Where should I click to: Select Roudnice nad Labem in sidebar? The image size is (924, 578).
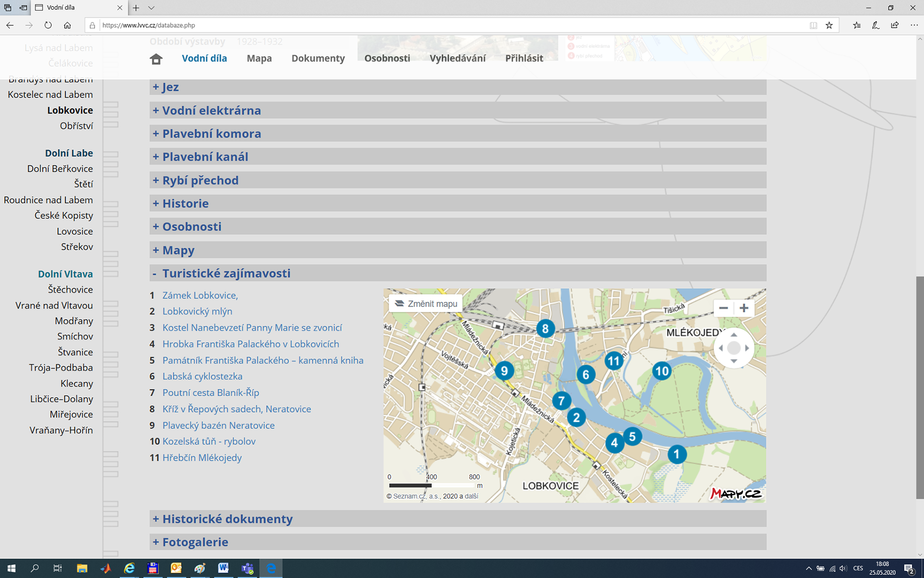pos(48,200)
